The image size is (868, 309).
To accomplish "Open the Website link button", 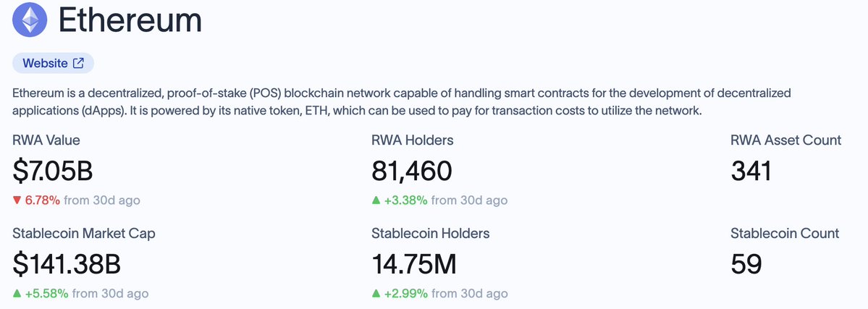I will [x=53, y=63].
